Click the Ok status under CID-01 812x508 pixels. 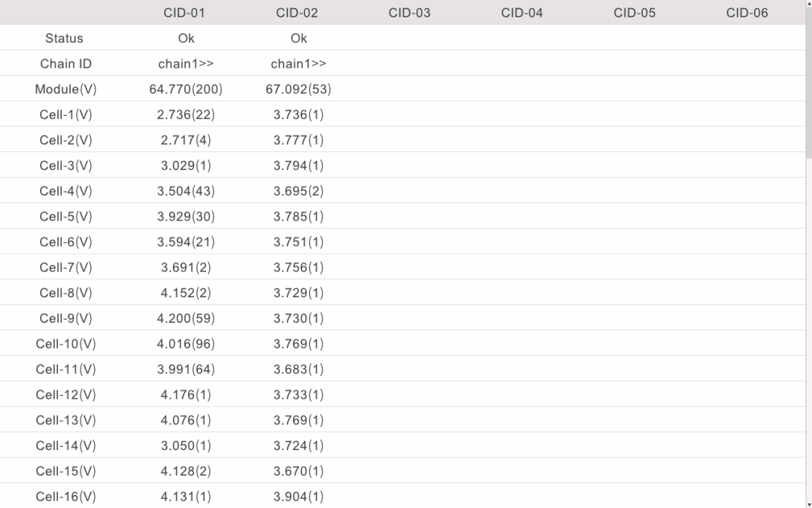click(186, 38)
